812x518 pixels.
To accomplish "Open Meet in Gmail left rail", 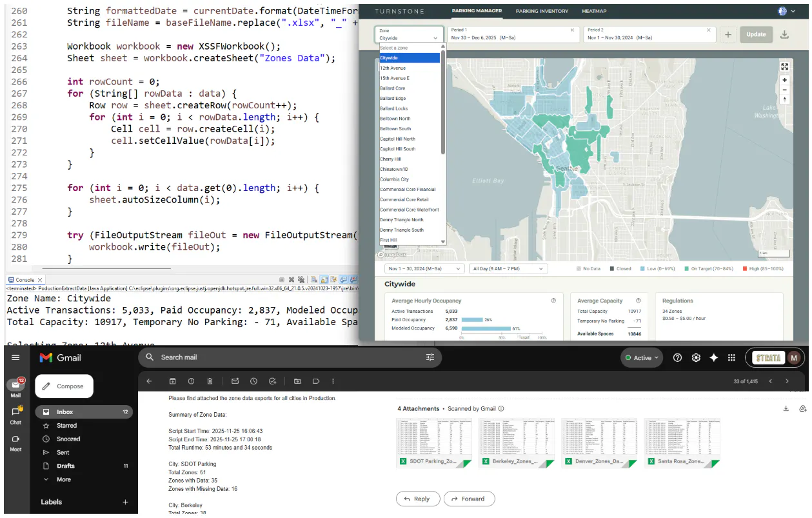I will tap(15, 443).
